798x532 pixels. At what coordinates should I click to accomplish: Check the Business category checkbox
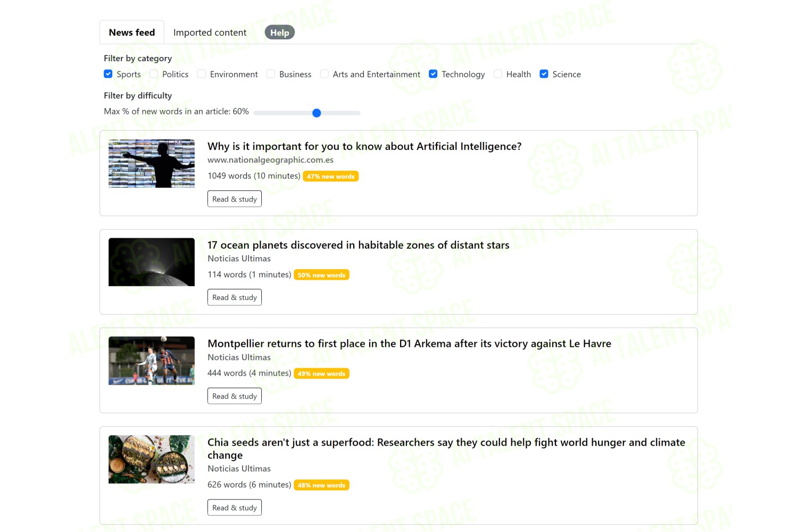tap(271, 74)
